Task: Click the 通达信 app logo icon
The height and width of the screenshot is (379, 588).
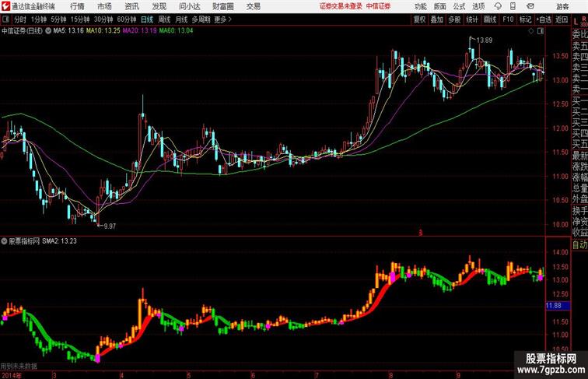Action: coord(5,6)
